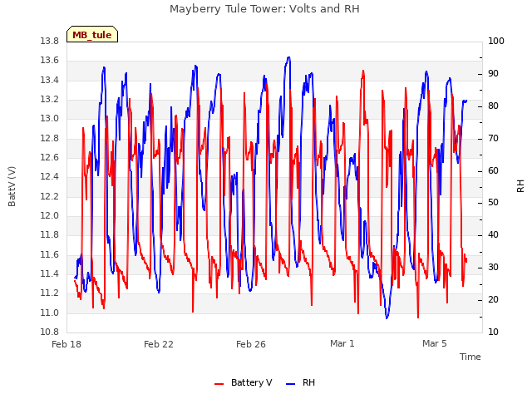
Task: Click the Mar 1 date tick
Action: [x=342, y=343]
